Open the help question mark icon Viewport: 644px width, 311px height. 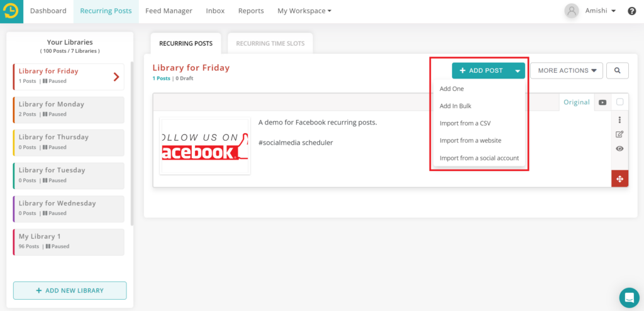[x=631, y=11]
